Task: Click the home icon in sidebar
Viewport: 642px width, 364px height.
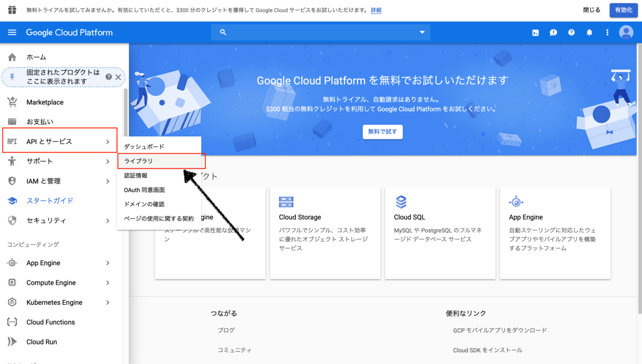Action: click(x=12, y=57)
